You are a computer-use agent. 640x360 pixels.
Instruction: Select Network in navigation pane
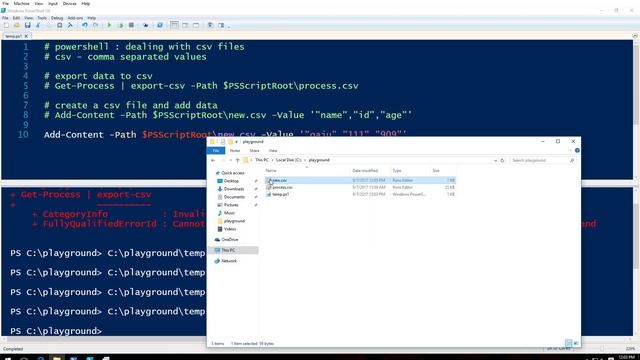226,261
